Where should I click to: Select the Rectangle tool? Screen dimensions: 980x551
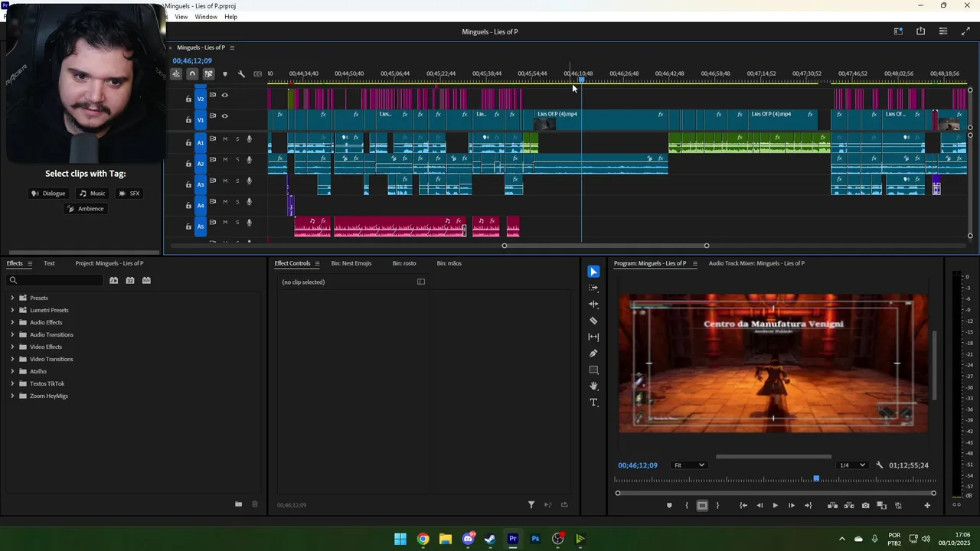(593, 370)
